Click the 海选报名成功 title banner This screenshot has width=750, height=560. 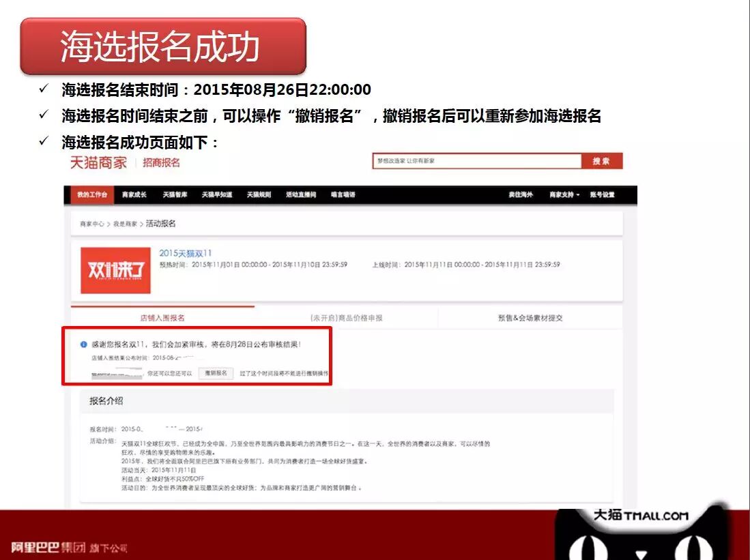point(163,46)
